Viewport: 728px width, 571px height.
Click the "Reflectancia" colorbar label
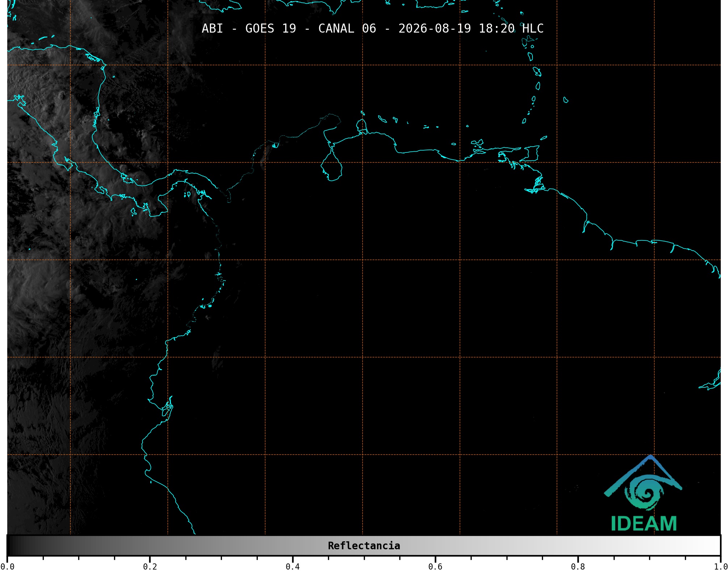[364, 546]
